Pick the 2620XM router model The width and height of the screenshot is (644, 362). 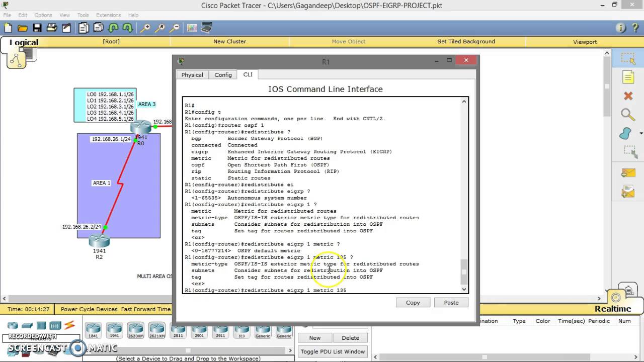135,330
